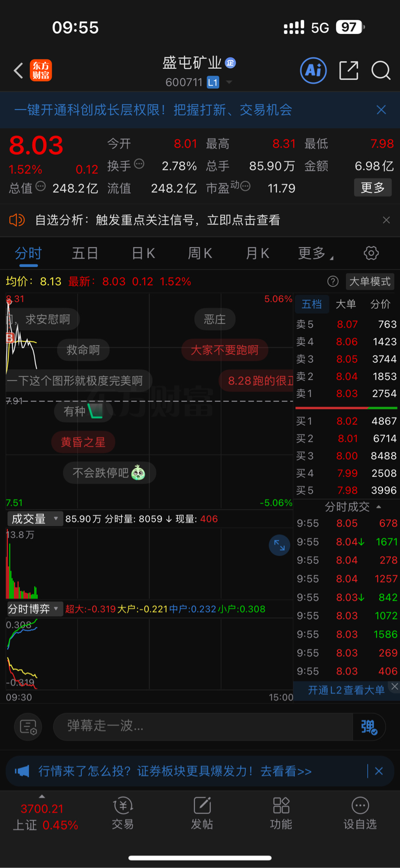Tap the 买5 row at 7.98
This screenshot has width=400, height=868.
point(346,491)
